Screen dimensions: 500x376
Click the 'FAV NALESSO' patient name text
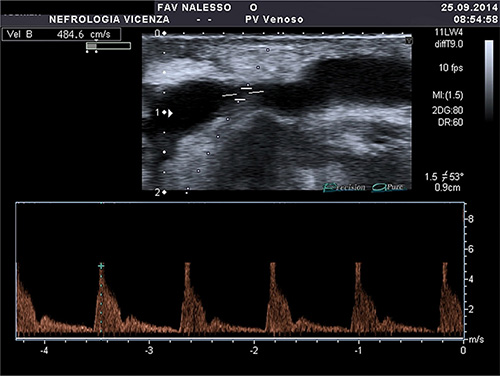coord(194,7)
